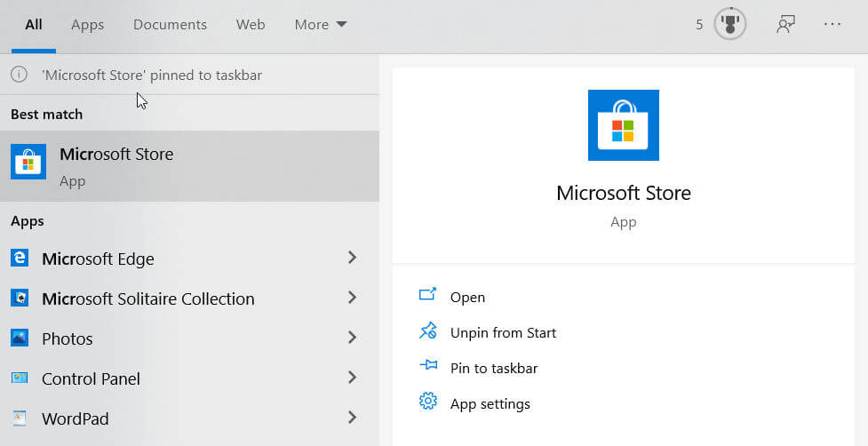This screenshot has height=446, width=868.
Task: Click the Open action icon
Action: (428, 295)
